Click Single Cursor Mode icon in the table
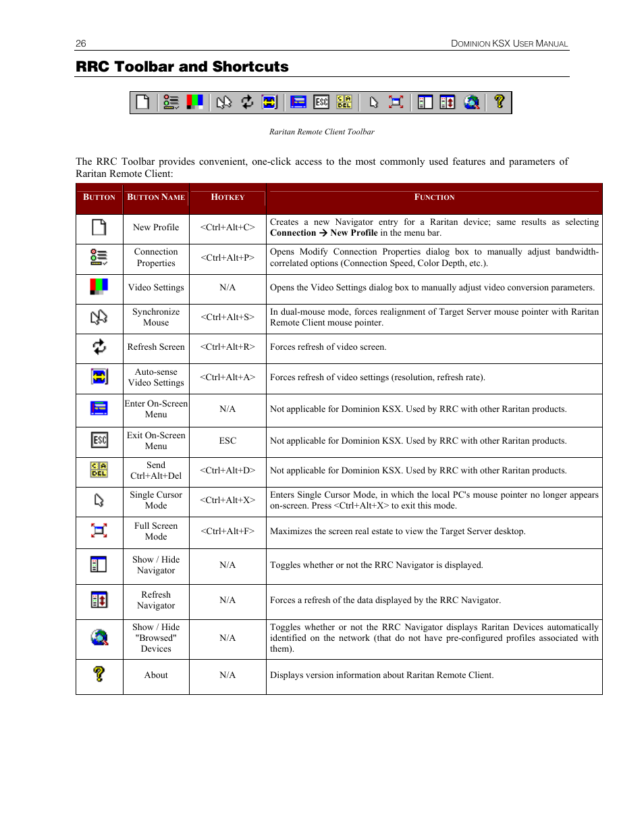The width and height of the screenshot is (644, 834). tap(99, 500)
